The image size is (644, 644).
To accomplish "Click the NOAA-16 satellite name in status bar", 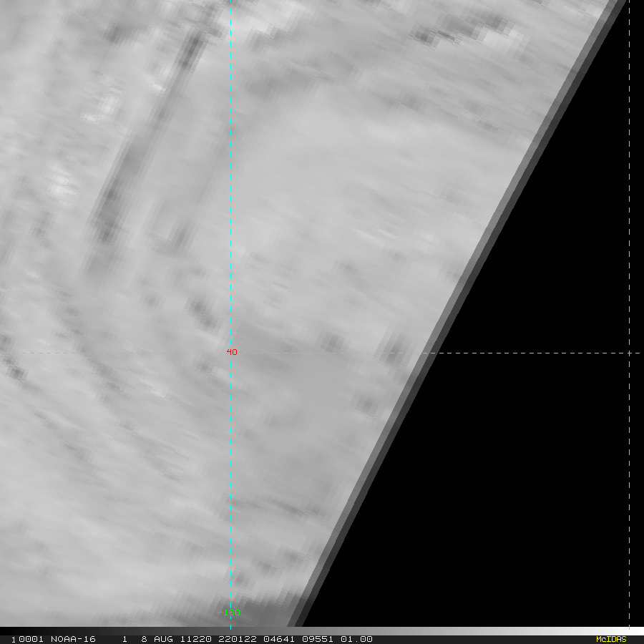I will coord(73,639).
